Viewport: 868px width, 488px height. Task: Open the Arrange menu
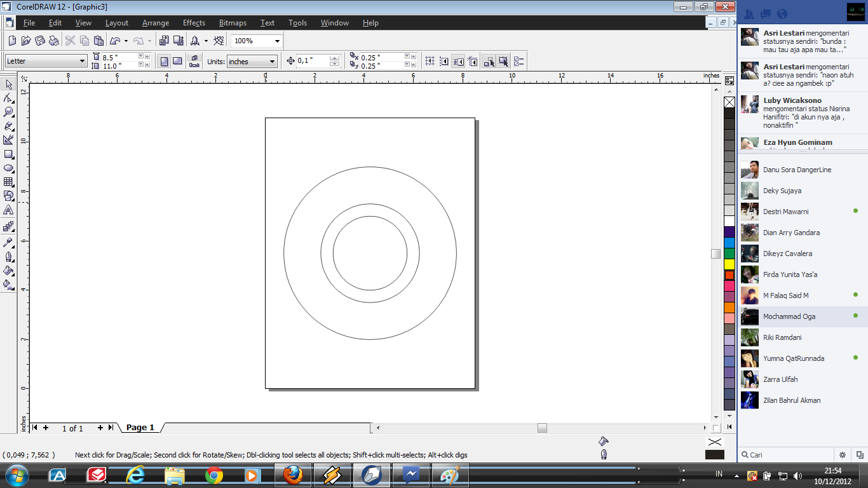click(156, 23)
